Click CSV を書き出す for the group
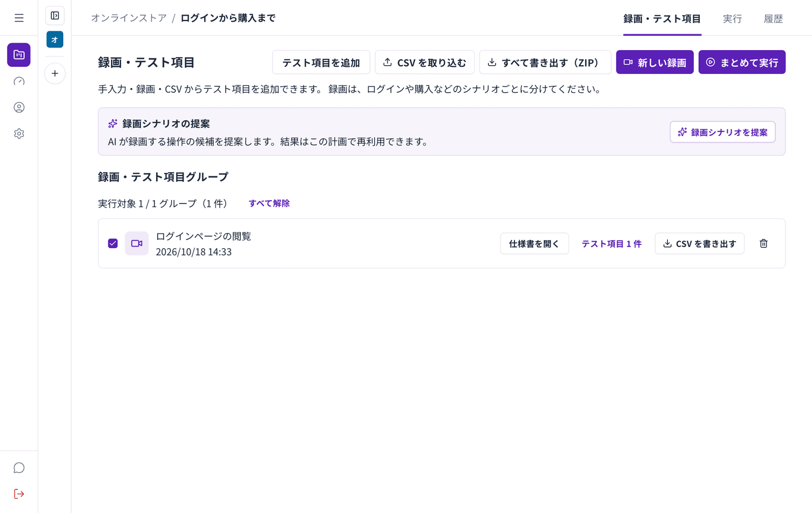812x513 pixels. pos(700,244)
